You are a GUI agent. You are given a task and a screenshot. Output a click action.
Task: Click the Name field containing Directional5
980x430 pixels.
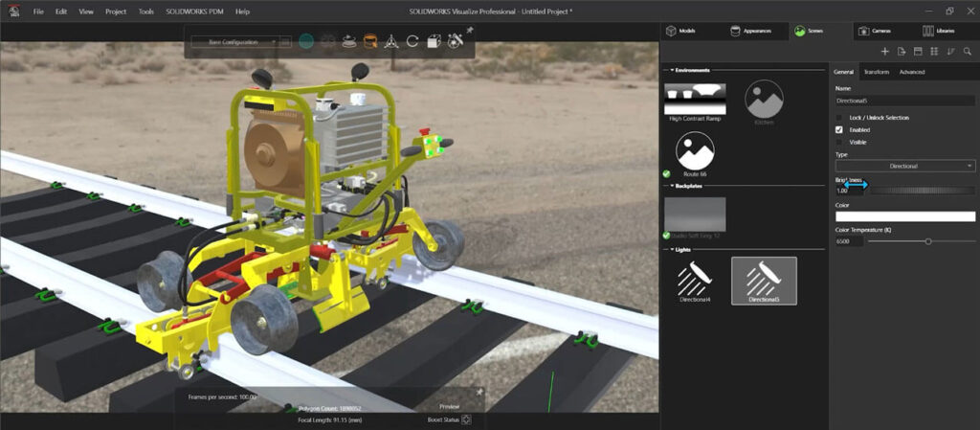905,101
